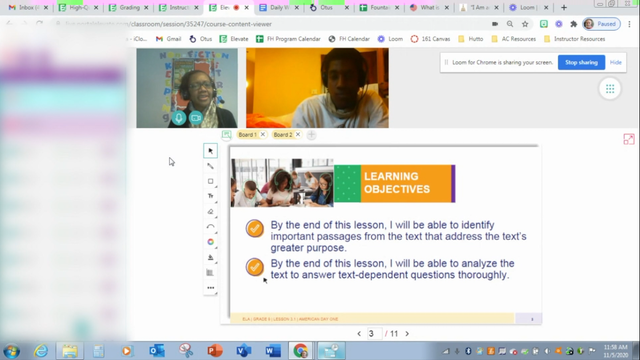This screenshot has width=640, height=360.
Task: Open a new browser tab
Action: click(x=564, y=7)
